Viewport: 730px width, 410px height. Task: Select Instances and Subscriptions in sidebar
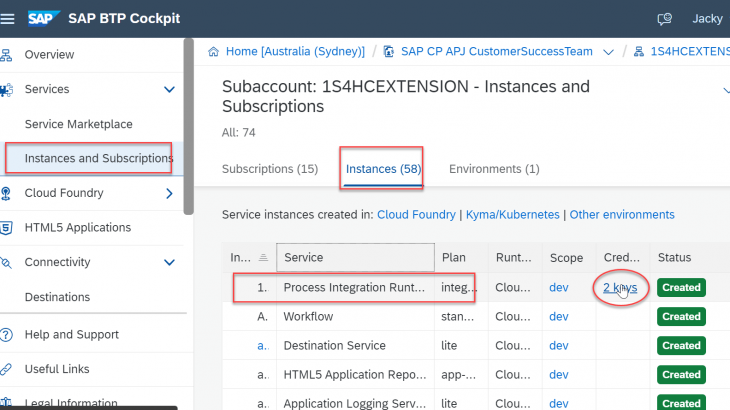(x=99, y=158)
